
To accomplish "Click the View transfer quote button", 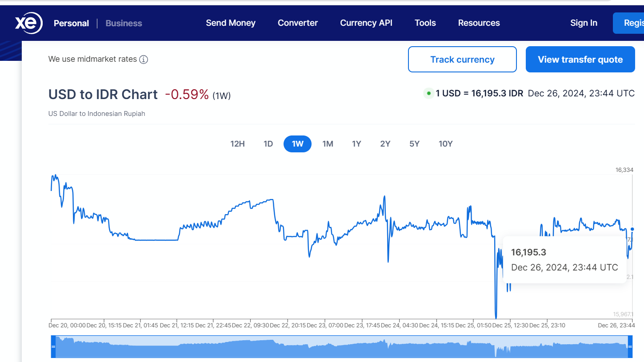I will click(x=580, y=60).
